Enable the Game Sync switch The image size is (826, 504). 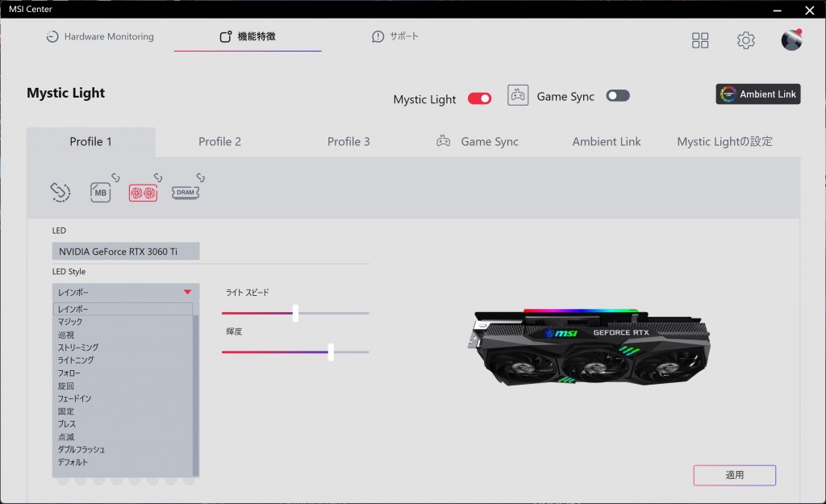(x=617, y=96)
